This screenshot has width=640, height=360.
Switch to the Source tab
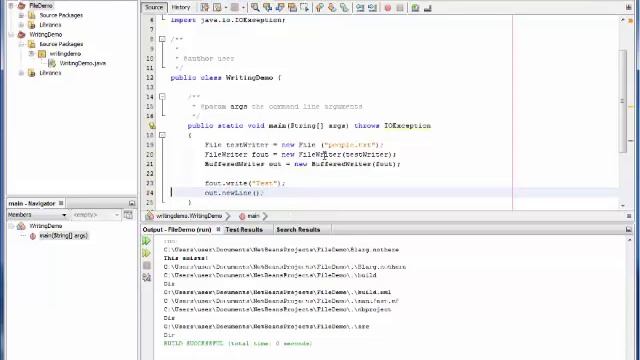[154, 7]
